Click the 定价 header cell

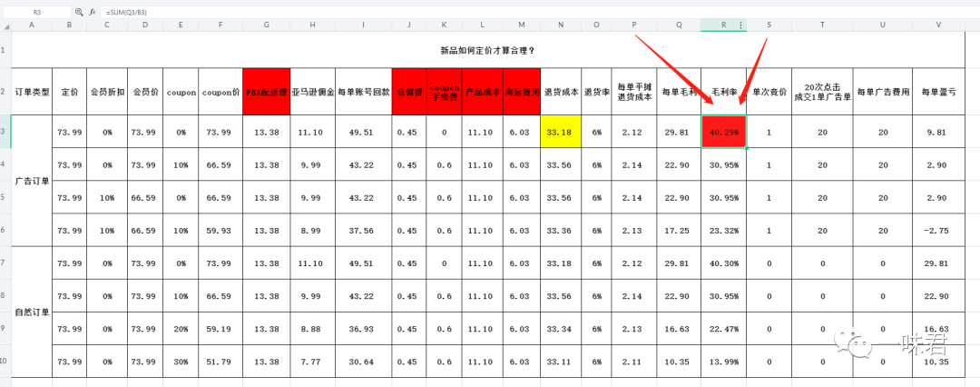pyautogui.click(x=69, y=92)
